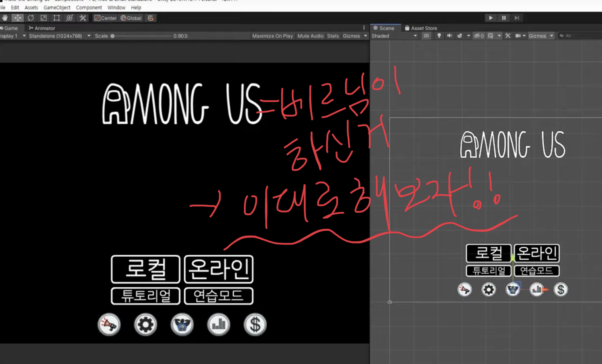
Task: Step forward one frame
Action: click(x=517, y=18)
